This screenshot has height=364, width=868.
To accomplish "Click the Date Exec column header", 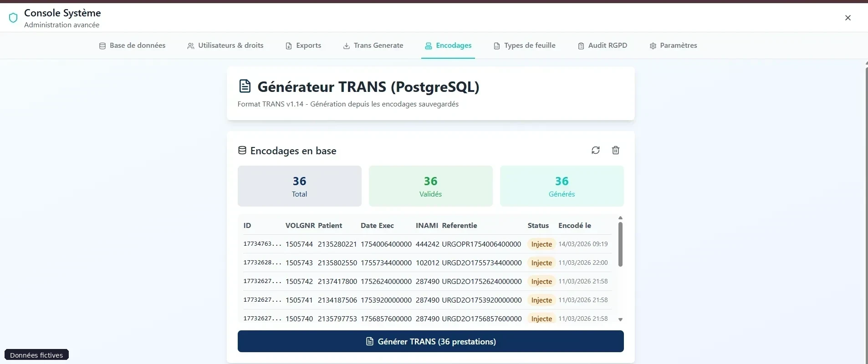I will click(377, 226).
